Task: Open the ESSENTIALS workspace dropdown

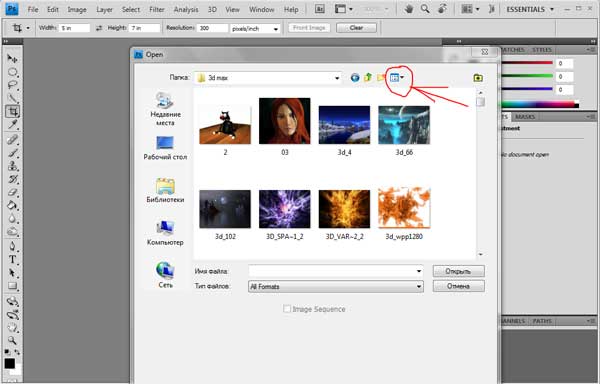Action: click(x=530, y=9)
